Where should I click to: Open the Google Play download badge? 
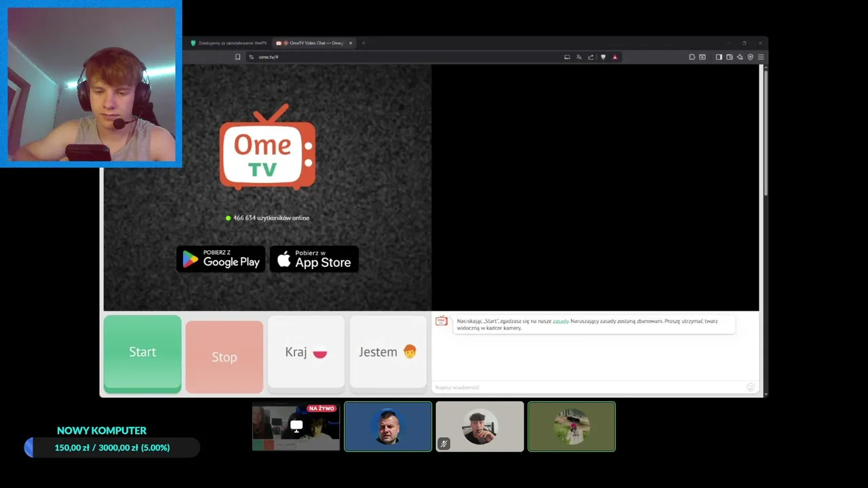pos(221,259)
